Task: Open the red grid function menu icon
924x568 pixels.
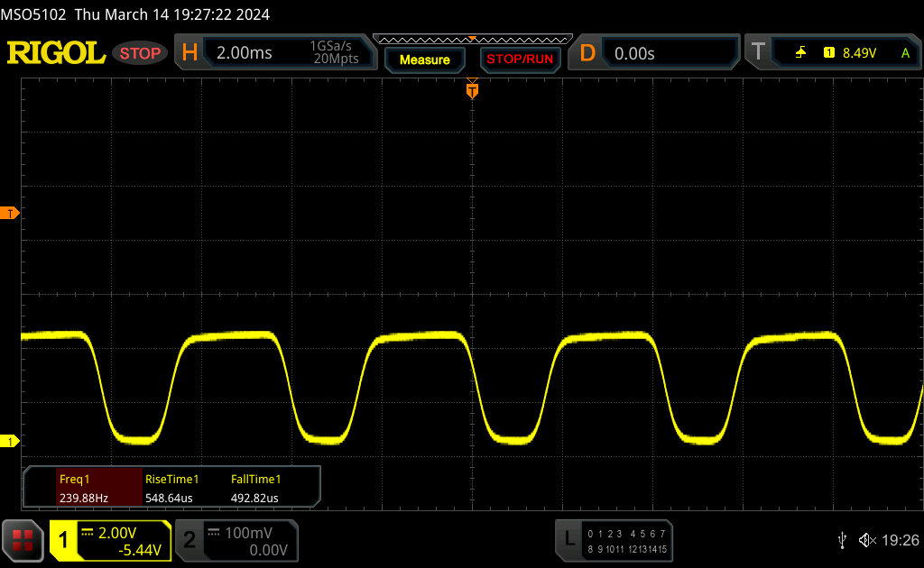Action: click(23, 541)
